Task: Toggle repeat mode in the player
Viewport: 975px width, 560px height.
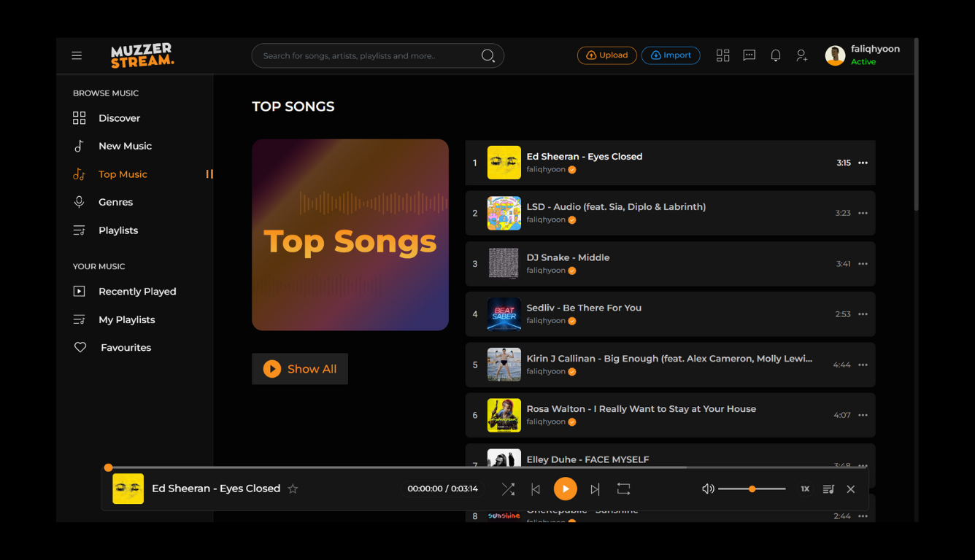Action: coord(623,489)
